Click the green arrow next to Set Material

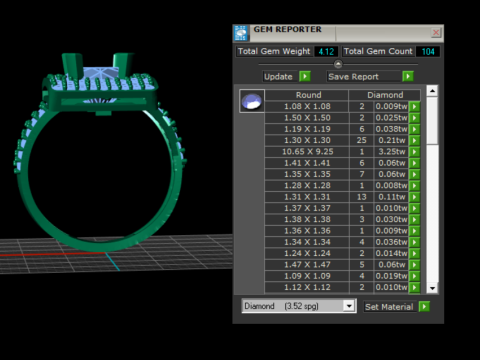click(x=424, y=306)
